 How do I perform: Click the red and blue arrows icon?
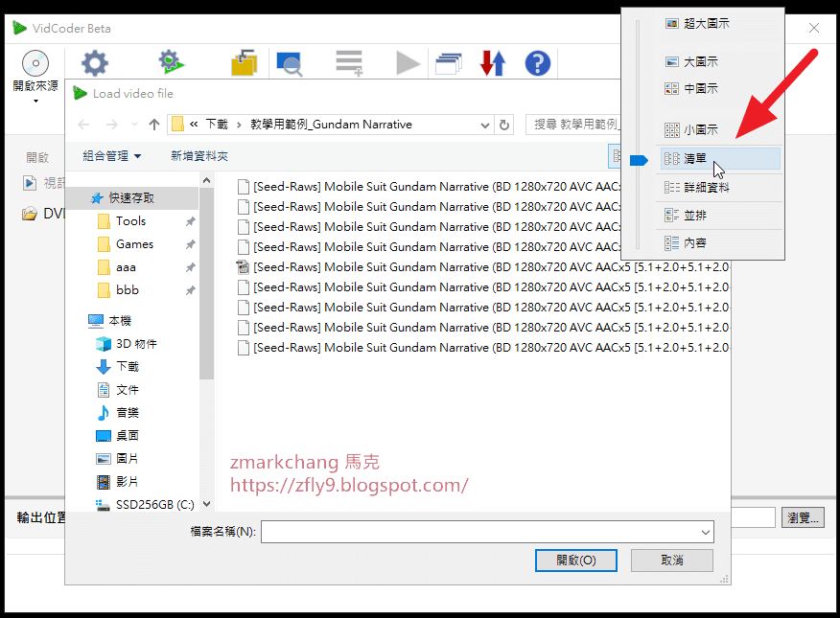coord(492,63)
